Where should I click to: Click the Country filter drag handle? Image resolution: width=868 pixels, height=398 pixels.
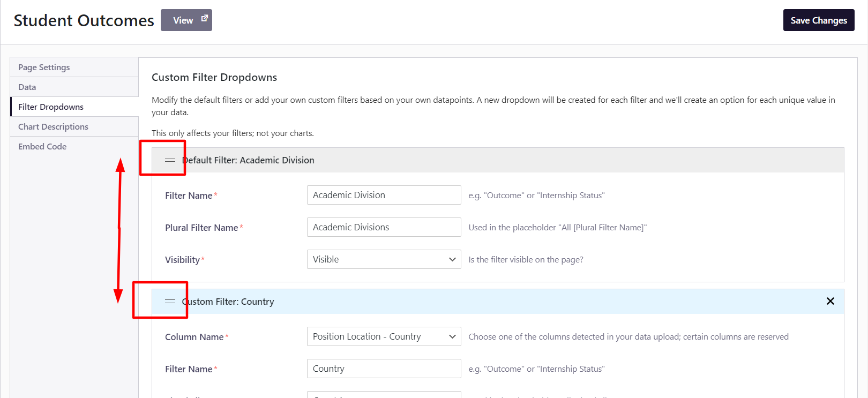click(x=170, y=302)
